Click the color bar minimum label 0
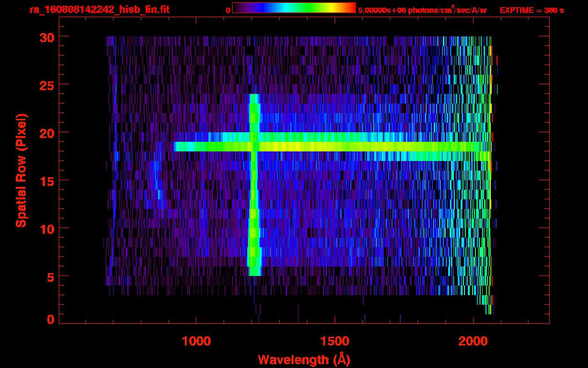Image resolution: width=588 pixels, height=368 pixels. [x=228, y=10]
